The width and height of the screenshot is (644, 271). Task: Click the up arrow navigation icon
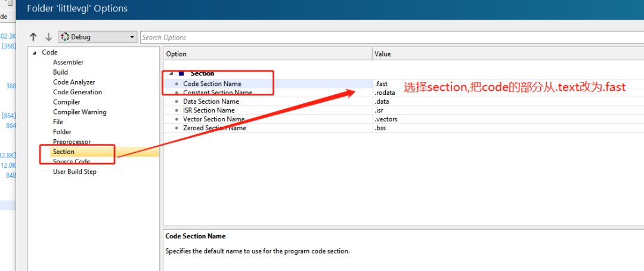pos(33,37)
